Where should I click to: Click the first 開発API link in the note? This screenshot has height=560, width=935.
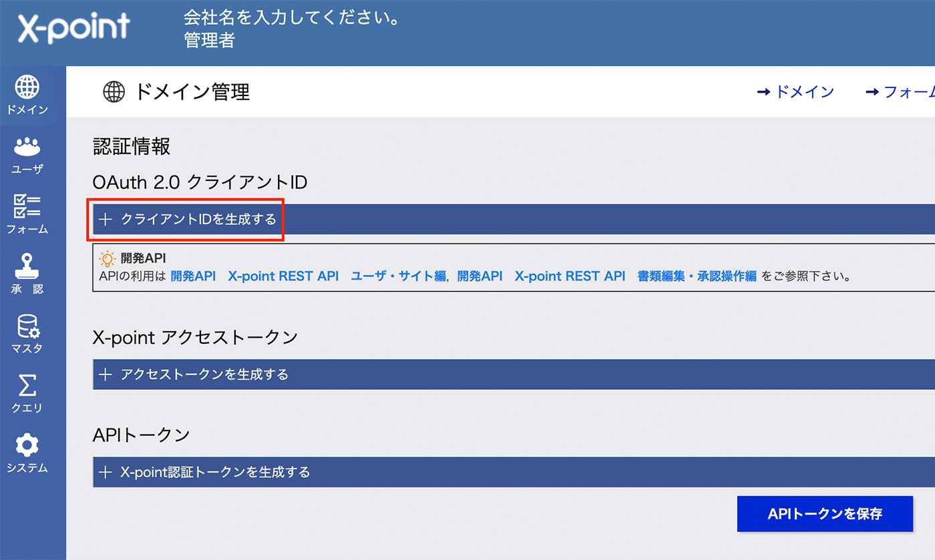coord(193,276)
